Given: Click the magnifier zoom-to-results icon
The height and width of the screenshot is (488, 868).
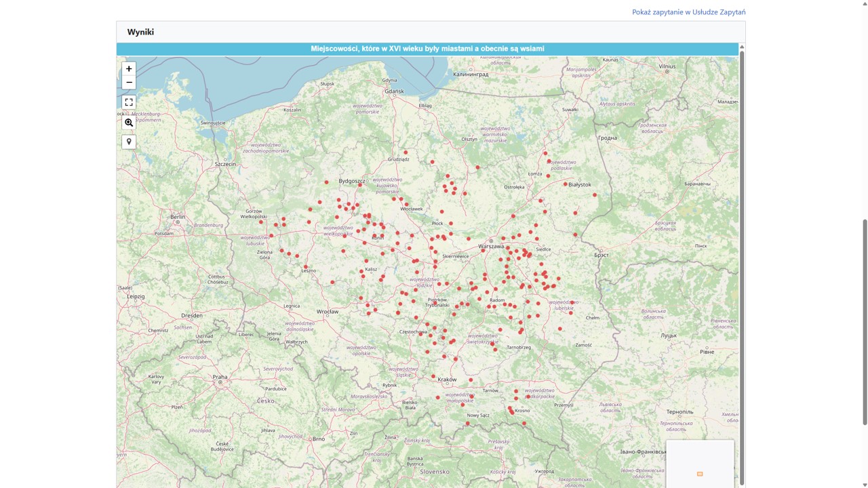Looking at the screenshot, I should (x=129, y=123).
